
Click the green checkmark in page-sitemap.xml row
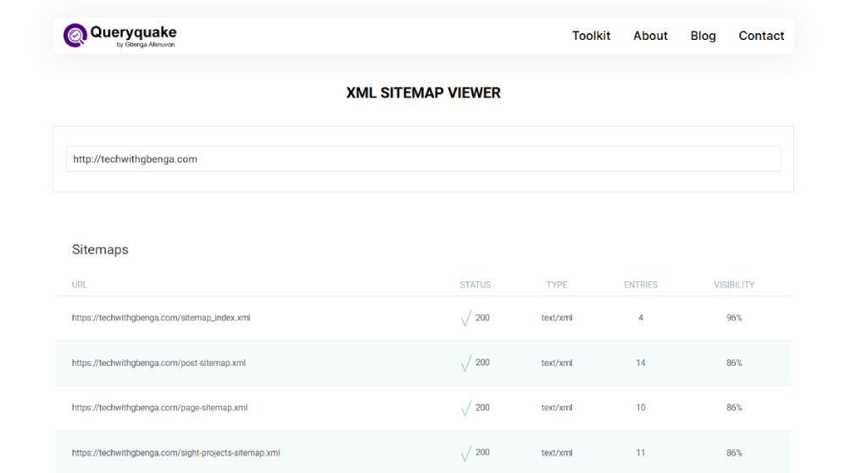point(466,408)
